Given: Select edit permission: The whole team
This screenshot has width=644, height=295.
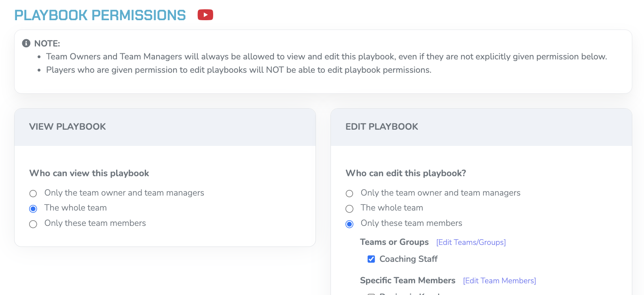Looking at the screenshot, I should (x=350, y=209).
